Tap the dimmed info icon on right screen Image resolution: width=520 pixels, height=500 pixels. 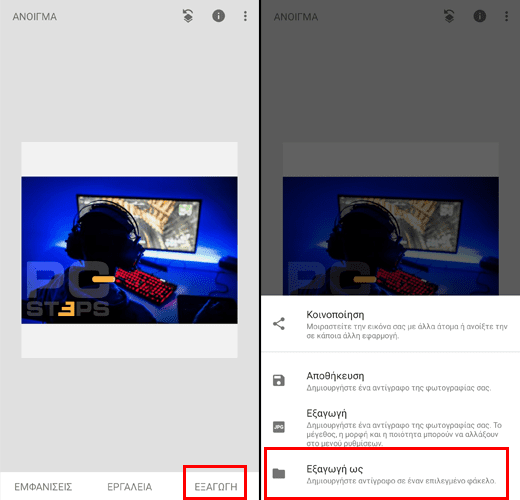pyautogui.click(x=480, y=16)
